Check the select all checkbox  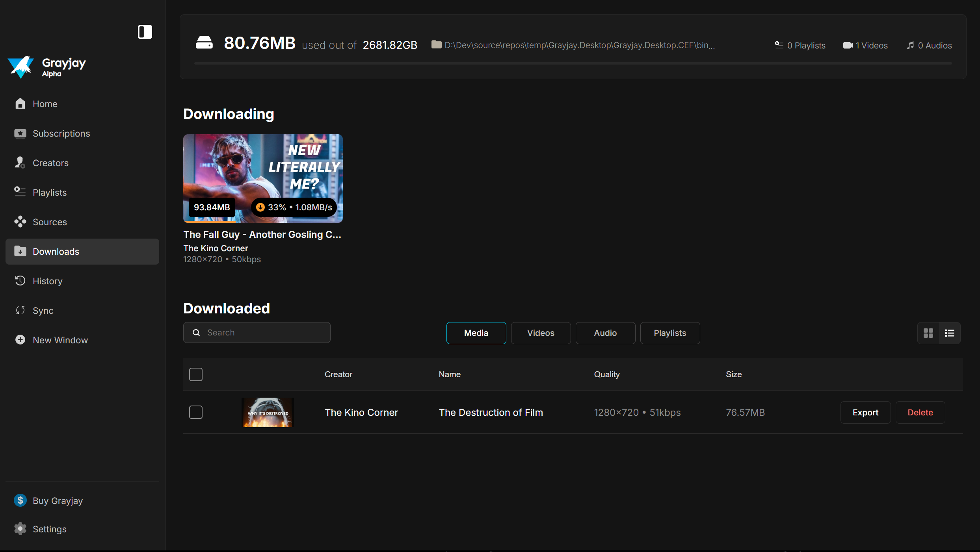pyautogui.click(x=196, y=374)
